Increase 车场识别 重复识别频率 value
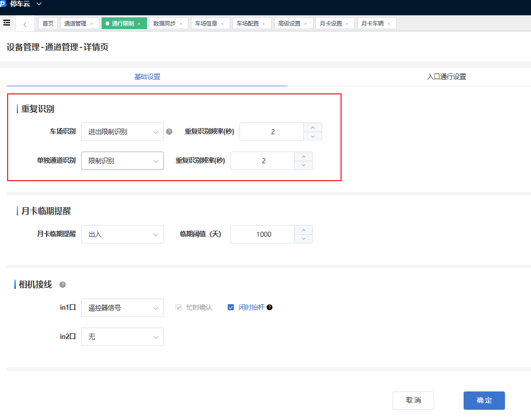Image resolution: width=531 pixels, height=420 pixels. tap(312, 128)
